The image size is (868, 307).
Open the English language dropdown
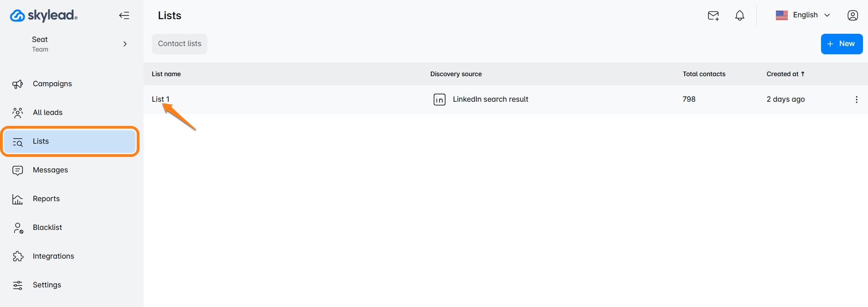coord(803,15)
